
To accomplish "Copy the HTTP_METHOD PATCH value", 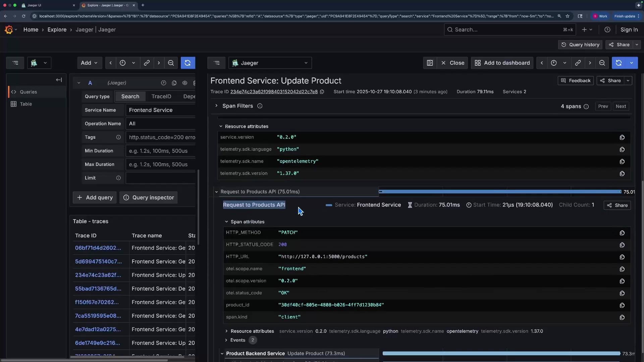I will 622,233.
